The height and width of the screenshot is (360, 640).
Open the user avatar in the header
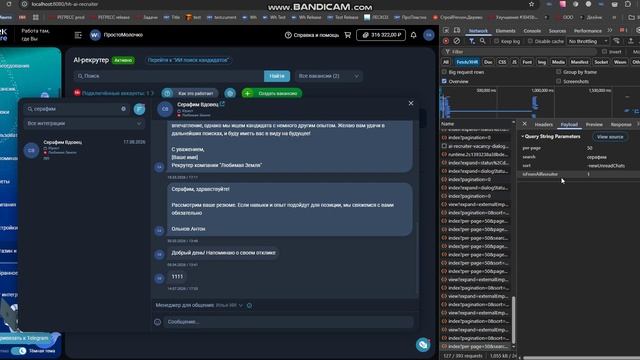pyautogui.click(x=429, y=35)
